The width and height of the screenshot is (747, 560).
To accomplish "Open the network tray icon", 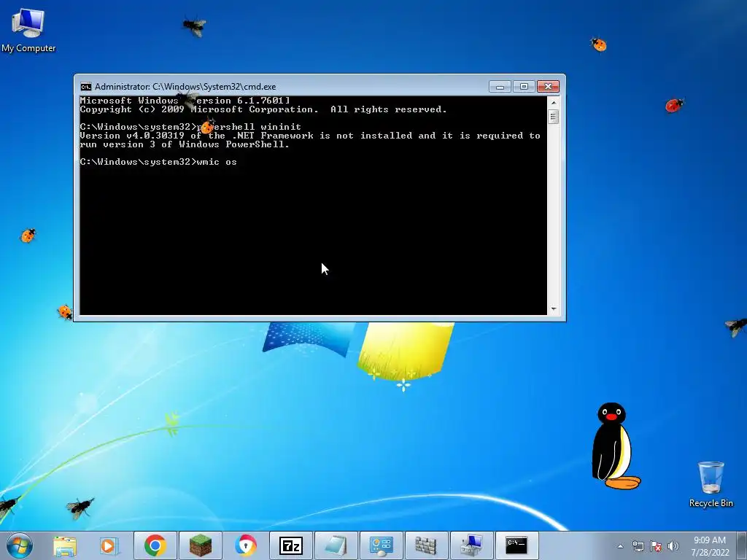I will point(638,546).
